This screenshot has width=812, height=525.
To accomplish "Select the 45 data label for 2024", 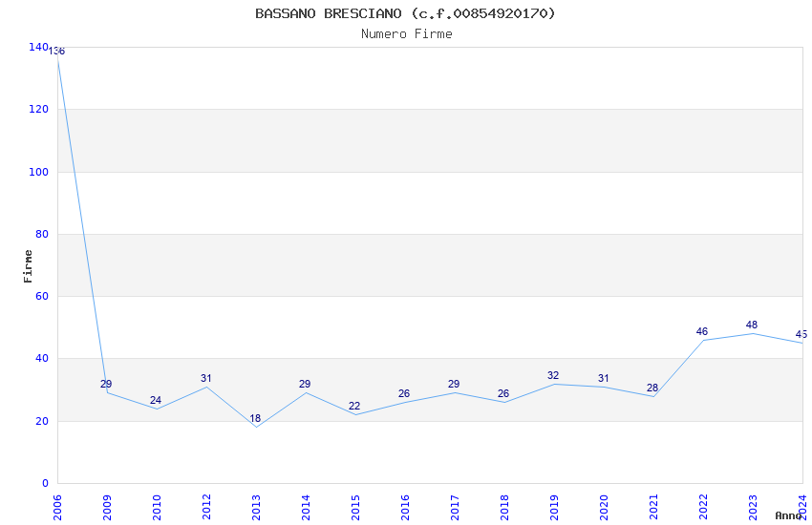I will (x=801, y=335).
